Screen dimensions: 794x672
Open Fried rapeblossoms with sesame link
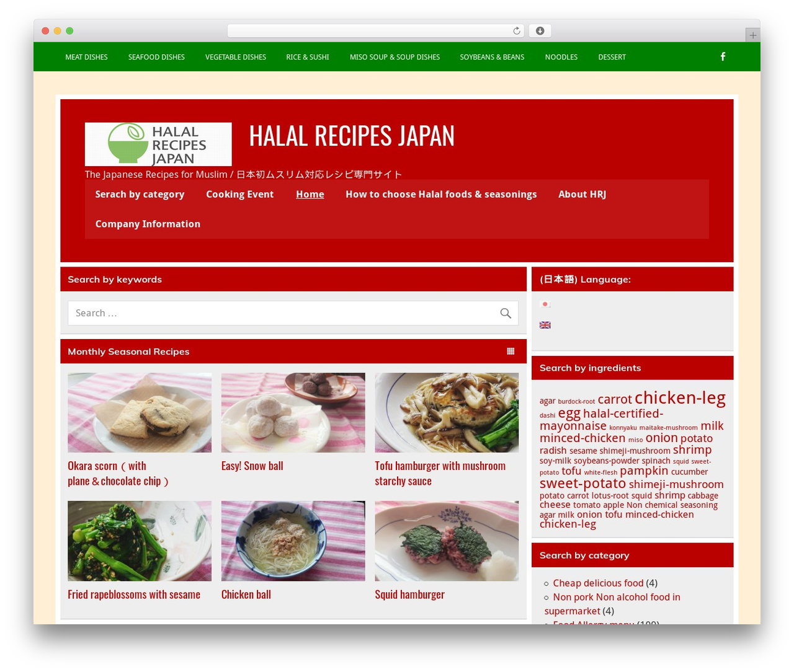coord(134,595)
